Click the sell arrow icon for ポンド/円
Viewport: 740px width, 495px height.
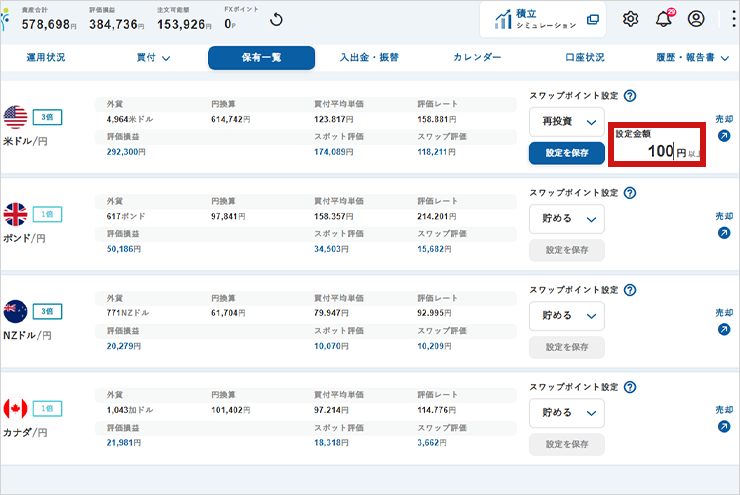pos(724,233)
